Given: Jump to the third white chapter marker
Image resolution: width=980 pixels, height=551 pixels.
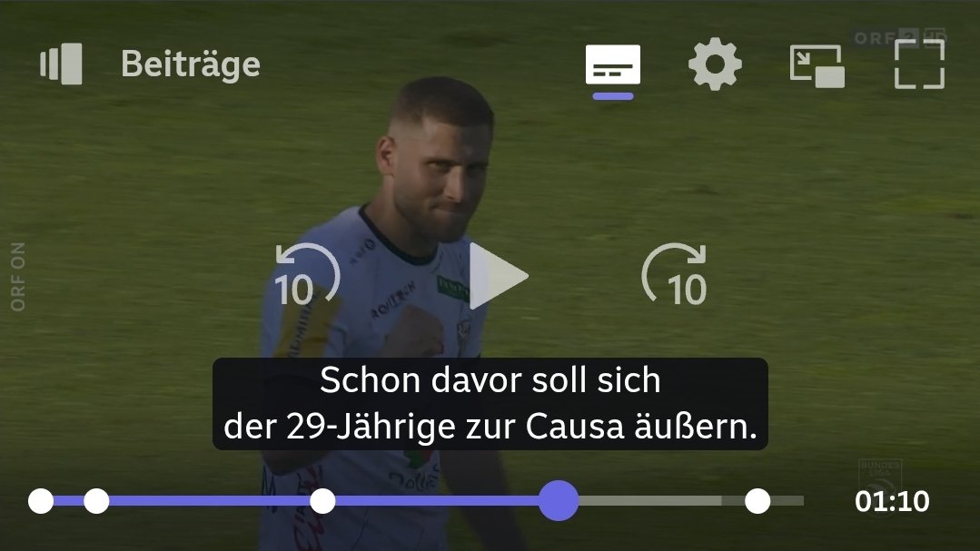Looking at the screenshot, I should click(322, 501).
